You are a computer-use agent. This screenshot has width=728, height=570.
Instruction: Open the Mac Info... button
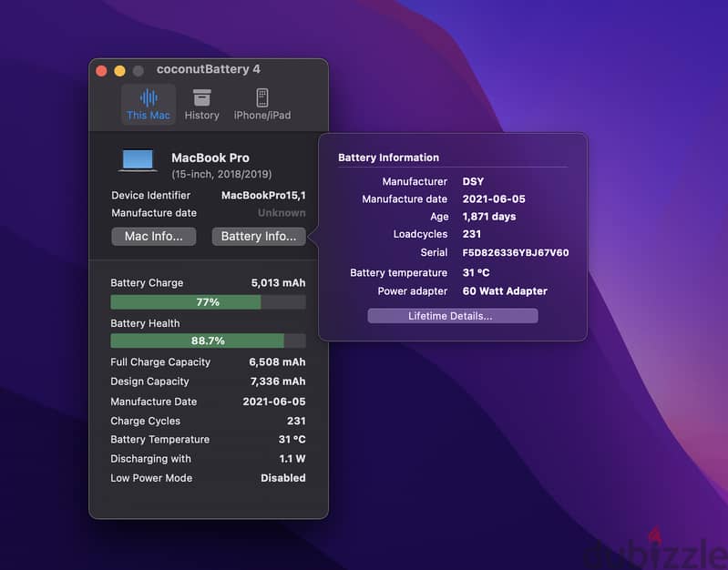click(x=154, y=236)
